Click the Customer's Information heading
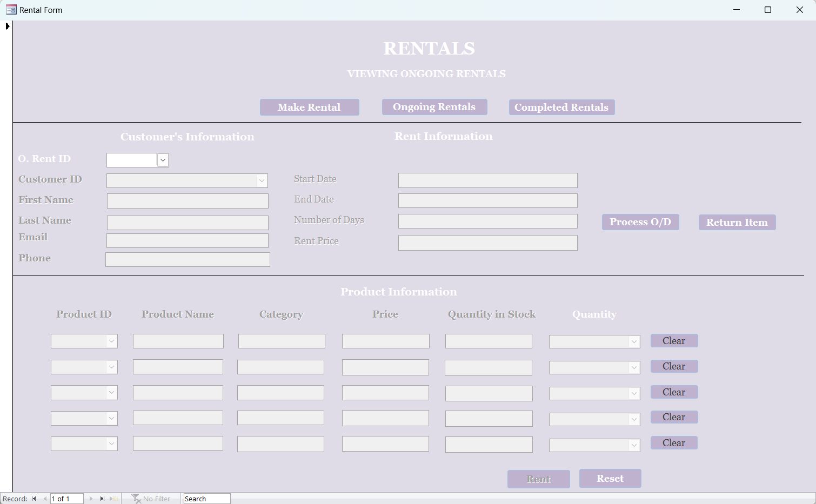This screenshot has height=504, width=816. pyautogui.click(x=188, y=137)
